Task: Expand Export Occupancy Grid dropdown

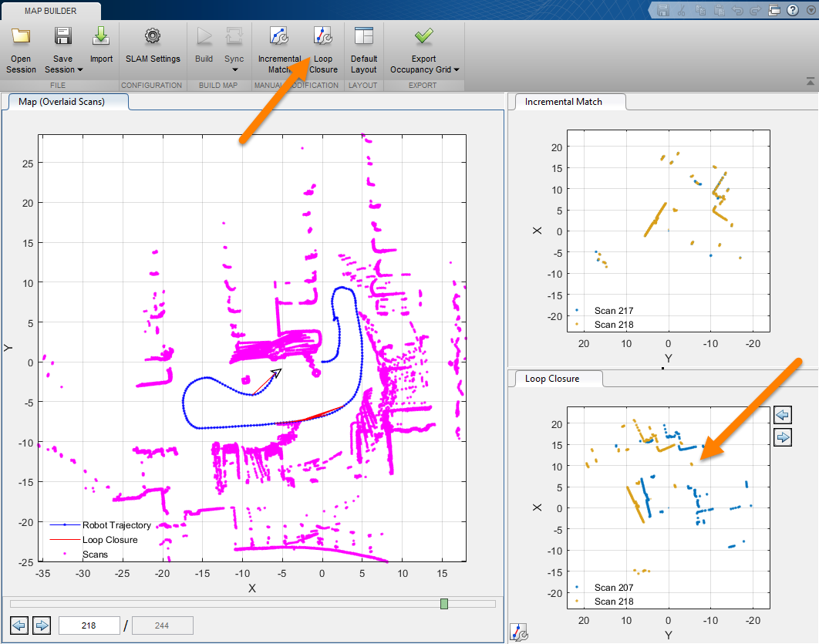Action: click(457, 69)
